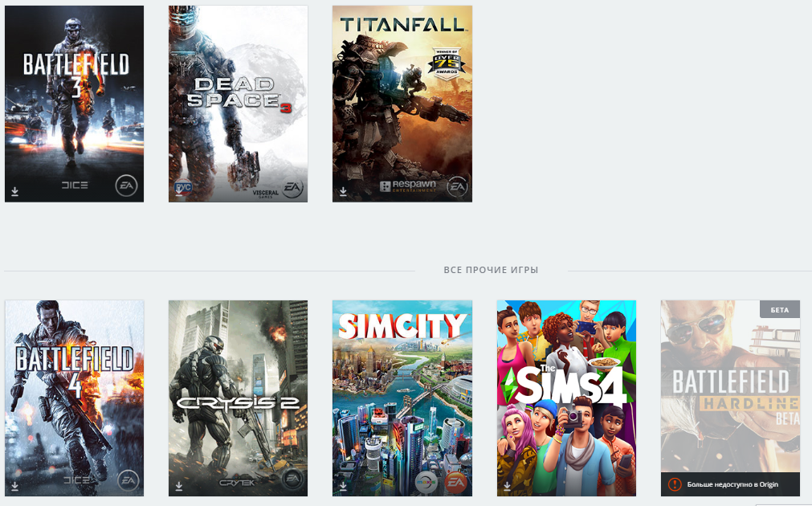Open The Sims 4 game tile
Viewport: 812px width, 506px height.
pos(566,398)
